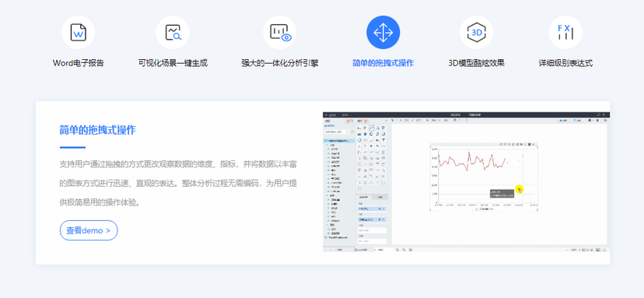The height and width of the screenshot is (298, 644).
Task: Select the Word电子报告 tab label
Action: pos(78,63)
